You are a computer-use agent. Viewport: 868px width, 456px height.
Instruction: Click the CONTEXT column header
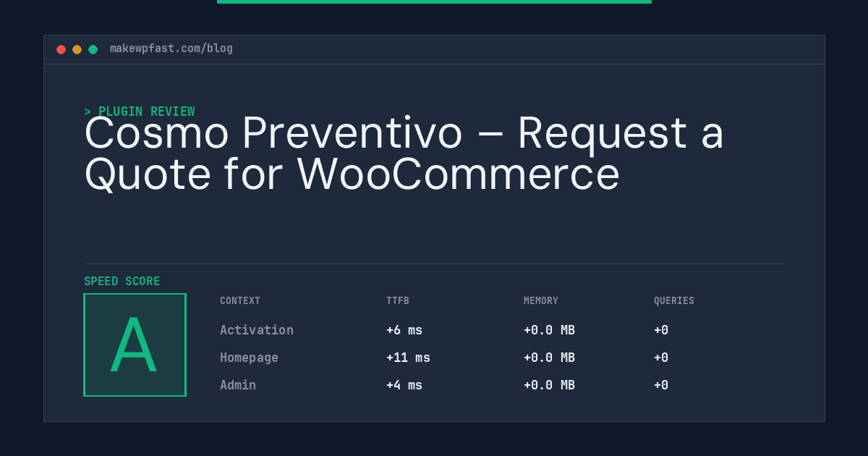point(240,301)
